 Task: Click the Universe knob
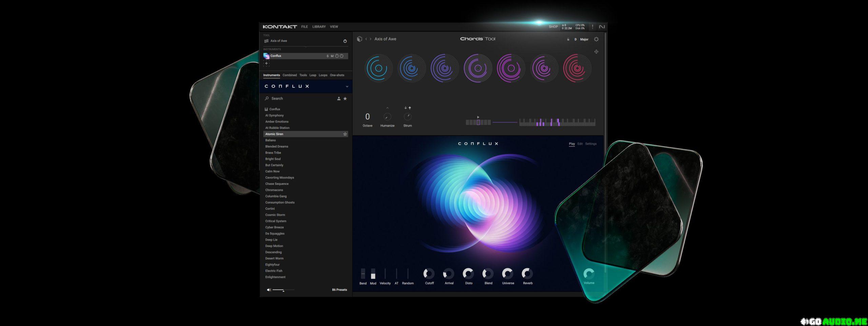(508, 273)
